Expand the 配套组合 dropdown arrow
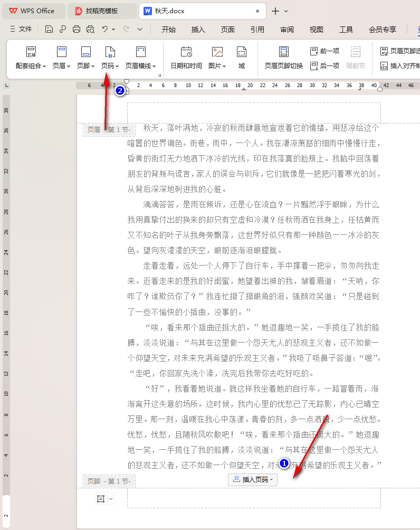420x530 pixels. (x=44, y=66)
